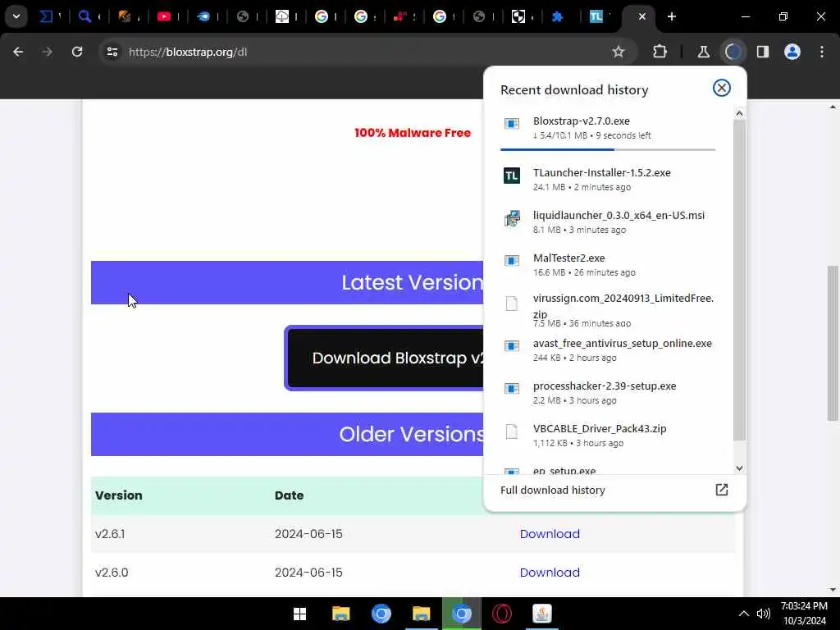Screen dimensions: 840x630
Task: Click the MalTester2.exe file icon
Action: (x=512, y=260)
